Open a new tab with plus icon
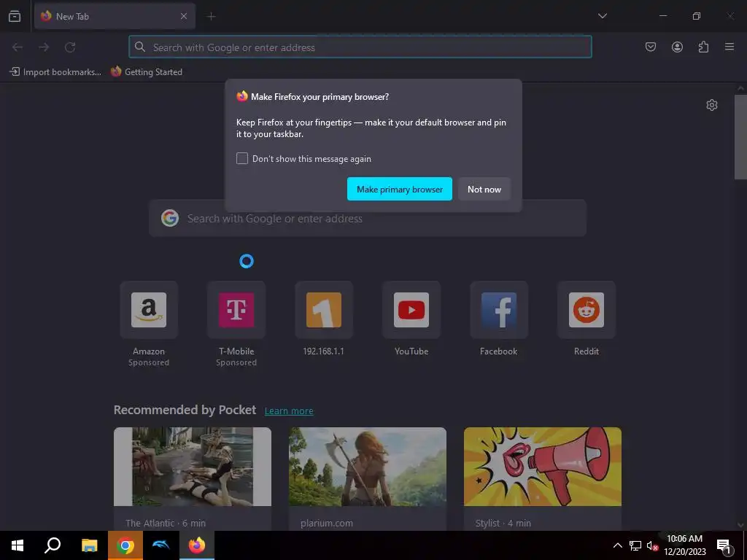 [x=211, y=17]
